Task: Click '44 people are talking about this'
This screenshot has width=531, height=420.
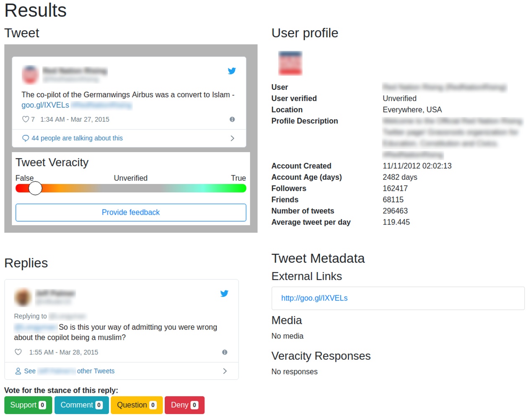Action: [x=76, y=138]
